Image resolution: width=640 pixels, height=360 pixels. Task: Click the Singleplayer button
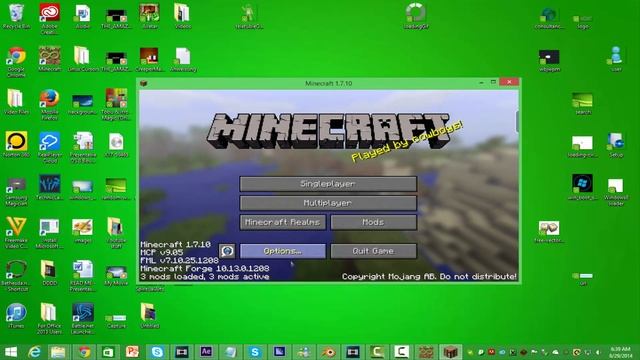point(328,184)
